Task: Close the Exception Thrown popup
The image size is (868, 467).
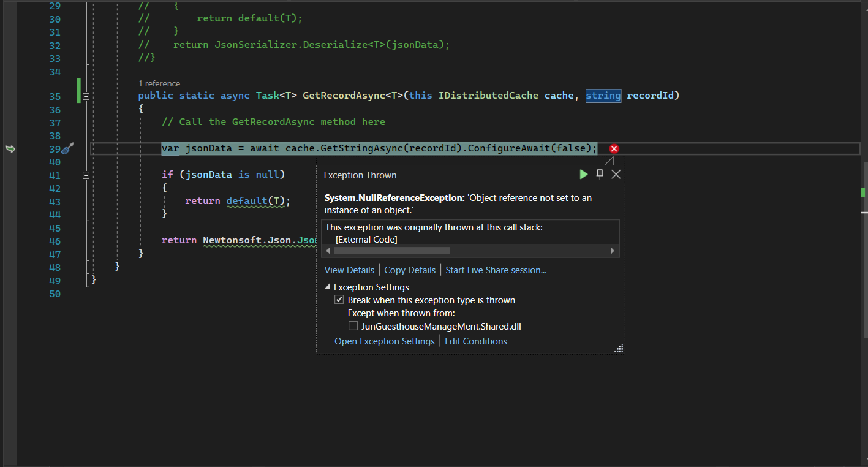Action: point(616,175)
